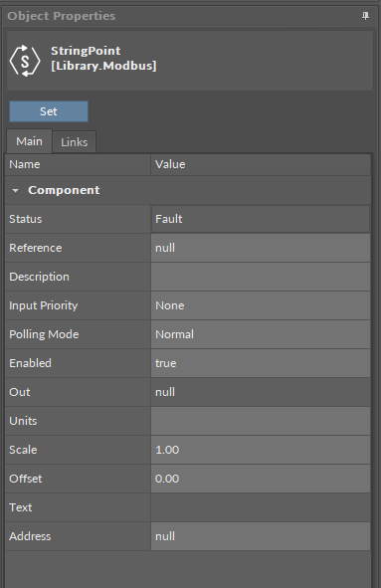Click the Name column header
Viewport: 381px width, 588px height.
(78, 164)
